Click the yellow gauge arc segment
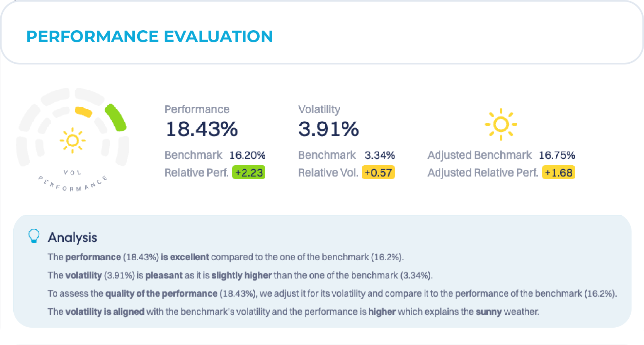The image size is (644, 345). (x=84, y=112)
